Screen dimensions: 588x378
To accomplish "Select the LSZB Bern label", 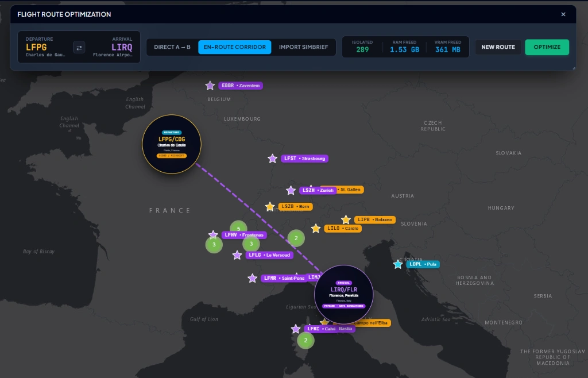I will point(296,207).
